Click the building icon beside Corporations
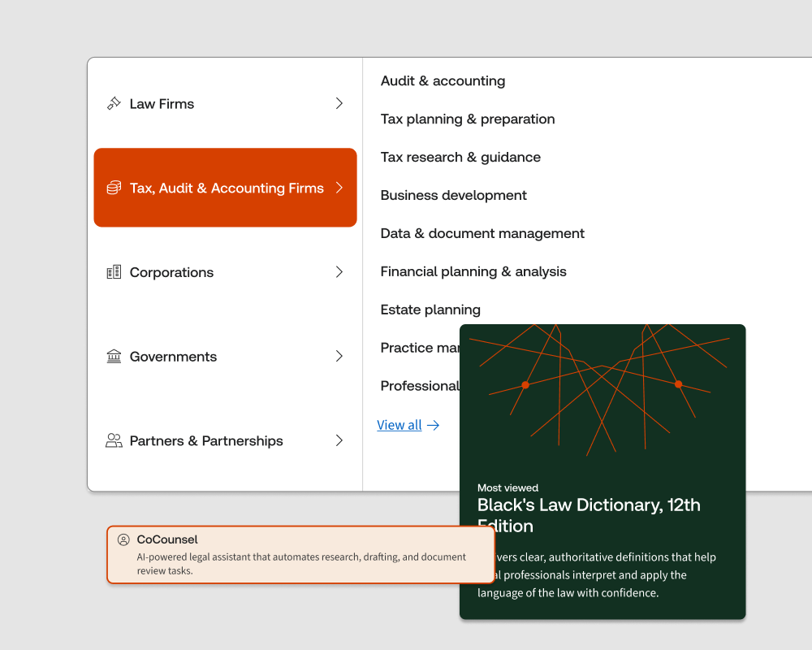 point(114,272)
